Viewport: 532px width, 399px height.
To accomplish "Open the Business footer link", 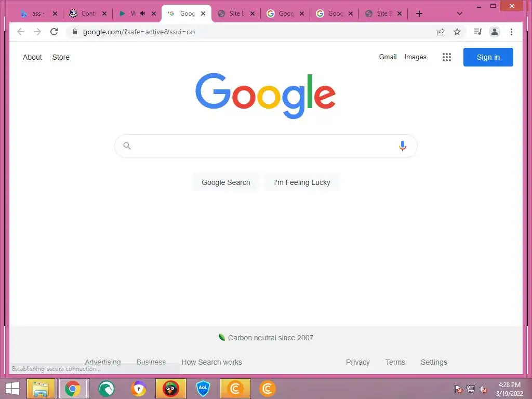I will pyautogui.click(x=151, y=362).
